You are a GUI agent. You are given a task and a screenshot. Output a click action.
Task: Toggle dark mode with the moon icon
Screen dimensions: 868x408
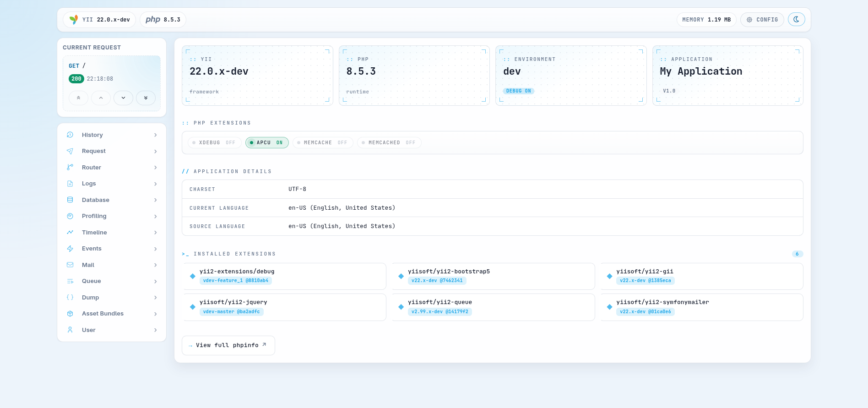coord(797,20)
